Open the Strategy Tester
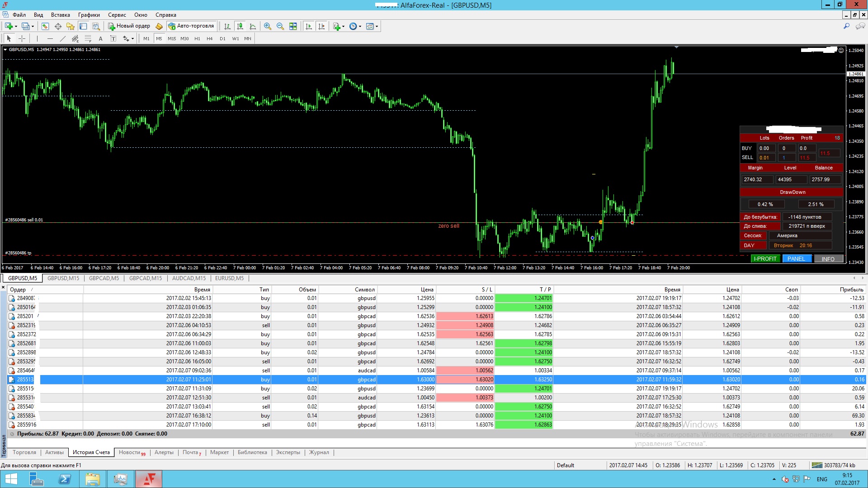Screen dimensions: 868x488 96,26
